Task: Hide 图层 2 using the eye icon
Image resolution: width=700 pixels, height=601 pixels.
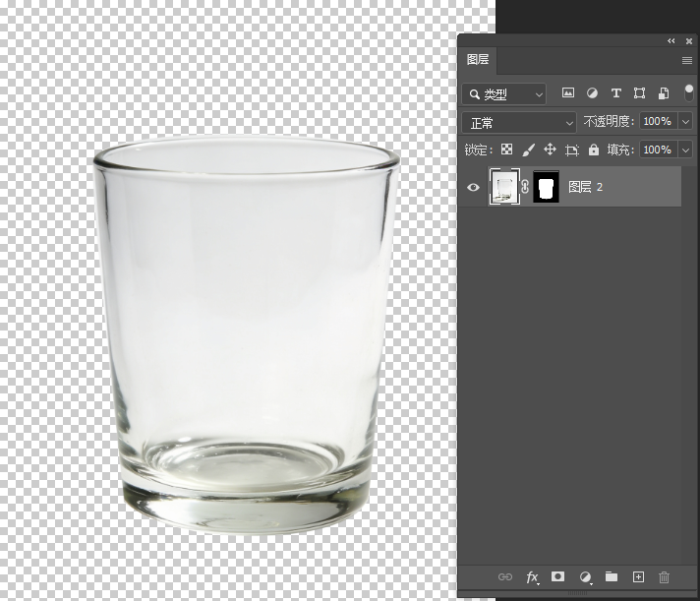Action: click(474, 187)
